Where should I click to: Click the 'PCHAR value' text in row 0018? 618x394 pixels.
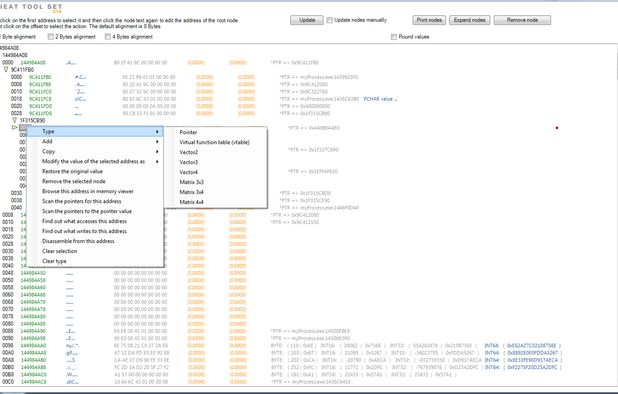click(x=380, y=99)
